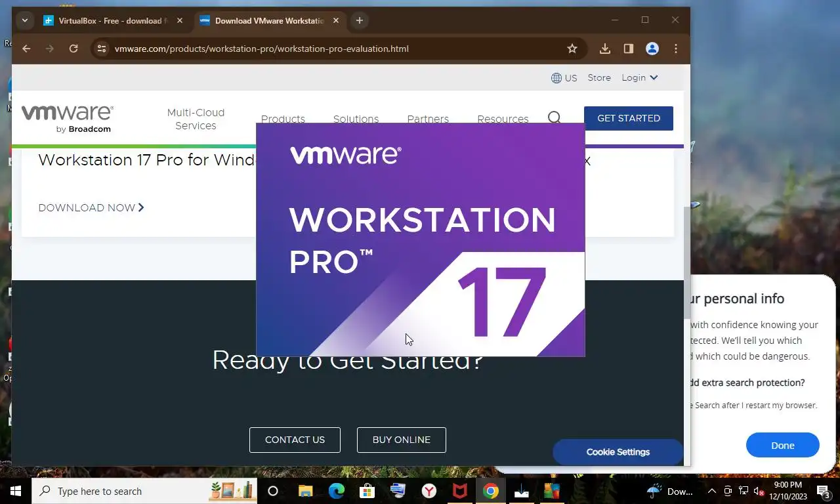The width and height of the screenshot is (840, 504).
Task: Click the Chrome taskbar icon
Action: point(491,491)
